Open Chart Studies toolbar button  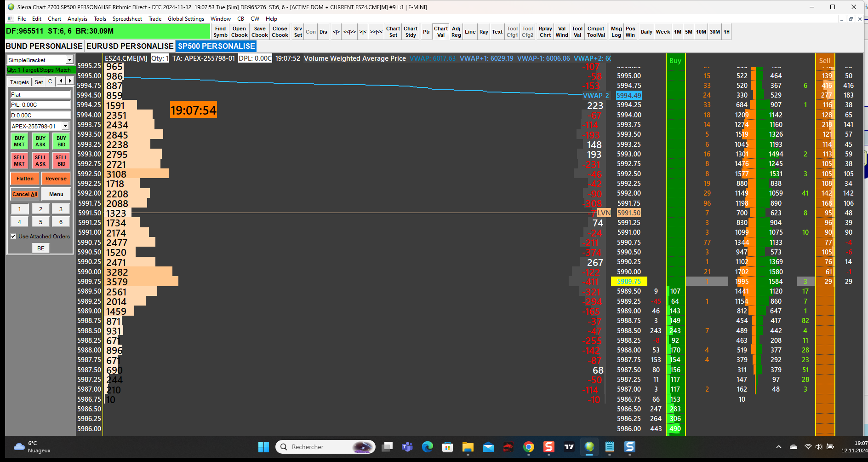[411, 32]
